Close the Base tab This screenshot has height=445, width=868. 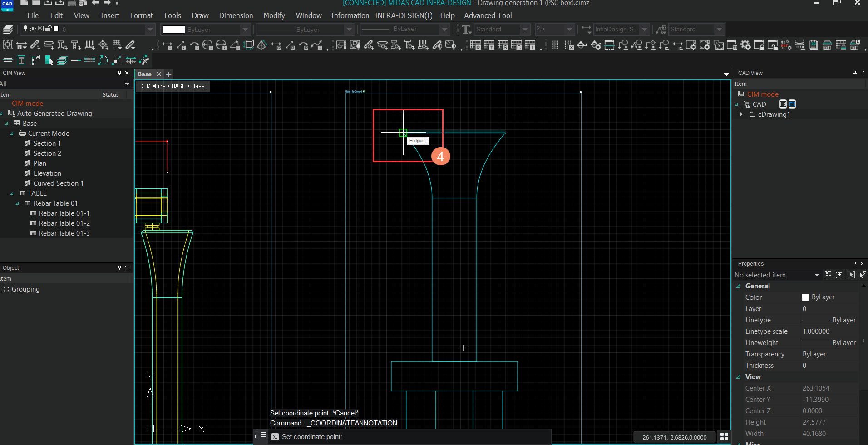pyautogui.click(x=158, y=74)
